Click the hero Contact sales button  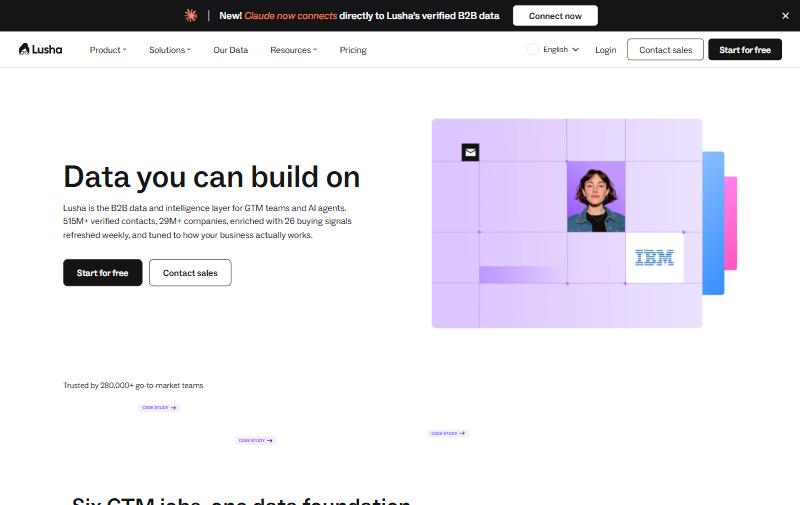pos(190,273)
